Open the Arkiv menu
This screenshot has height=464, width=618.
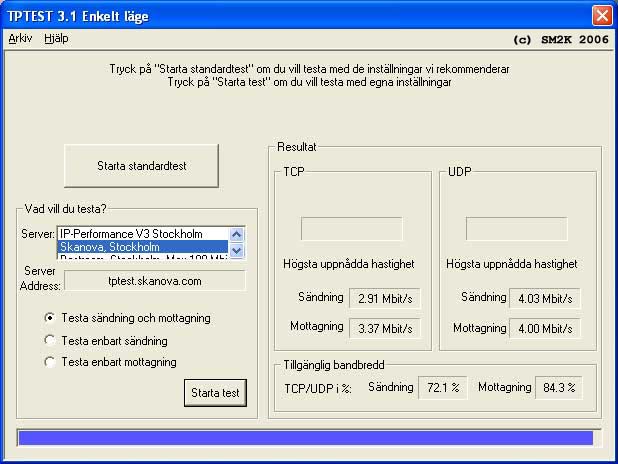tap(20, 39)
